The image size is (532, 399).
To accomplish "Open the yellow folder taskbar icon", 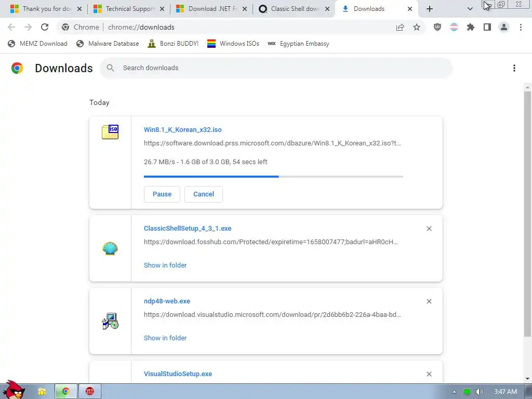I will (42, 392).
